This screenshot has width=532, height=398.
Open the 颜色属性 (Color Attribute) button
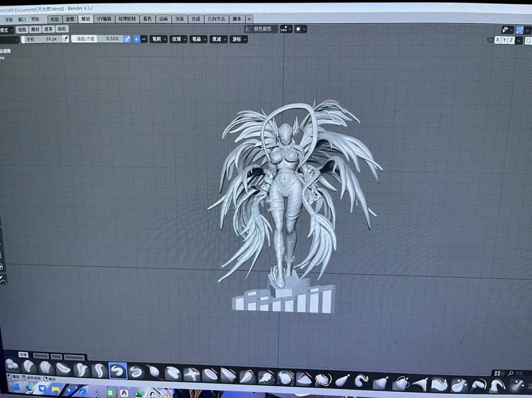click(x=260, y=29)
